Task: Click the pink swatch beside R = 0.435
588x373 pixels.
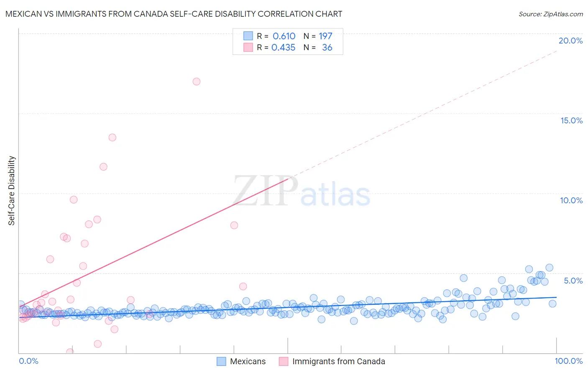Action: [x=248, y=47]
